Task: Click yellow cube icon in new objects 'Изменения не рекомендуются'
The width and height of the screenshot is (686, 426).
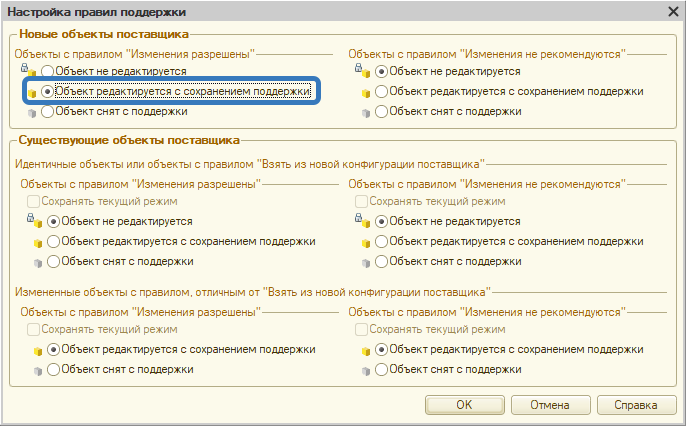Action: (x=361, y=92)
